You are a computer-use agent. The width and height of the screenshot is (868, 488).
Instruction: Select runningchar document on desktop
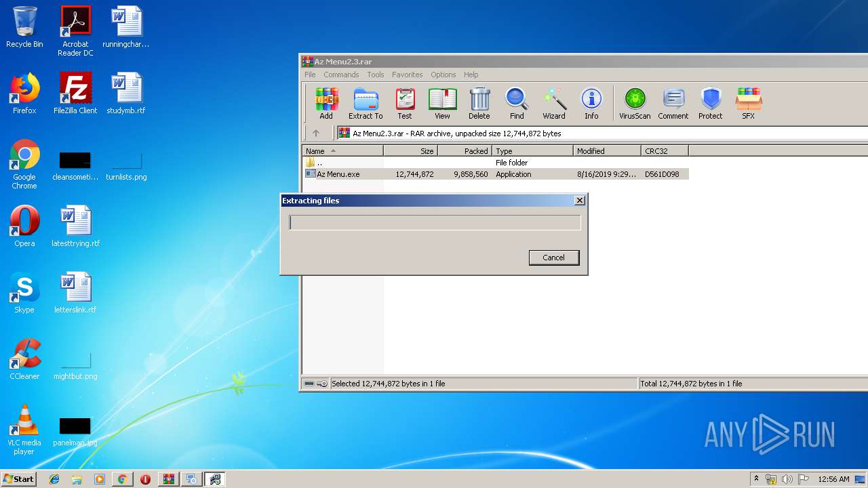coord(126,28)
